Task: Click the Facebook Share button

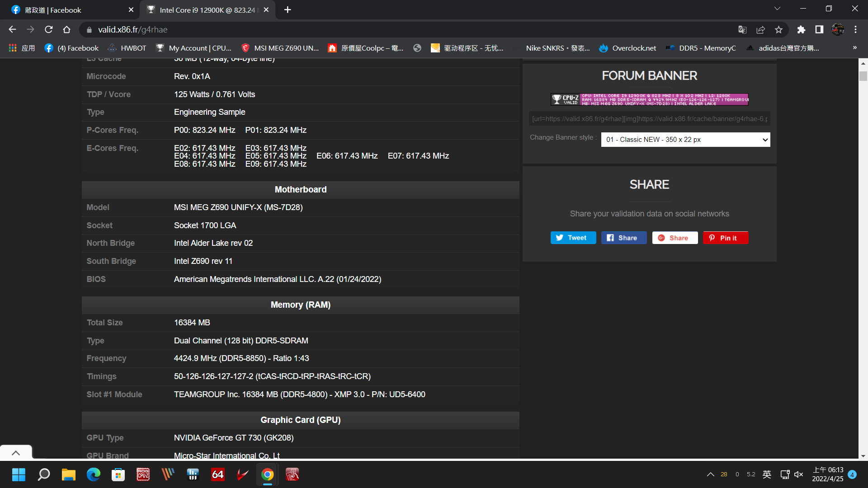Action: 624,238
